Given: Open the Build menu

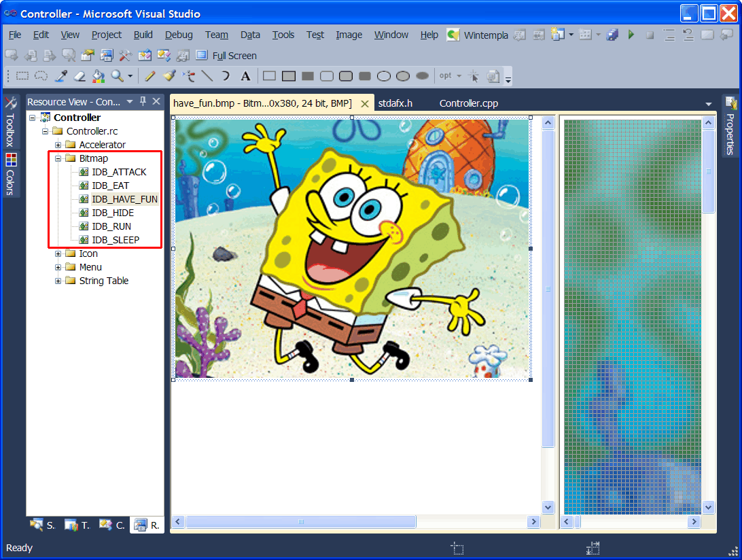Looking at the screenshot, I should (143, 35).
